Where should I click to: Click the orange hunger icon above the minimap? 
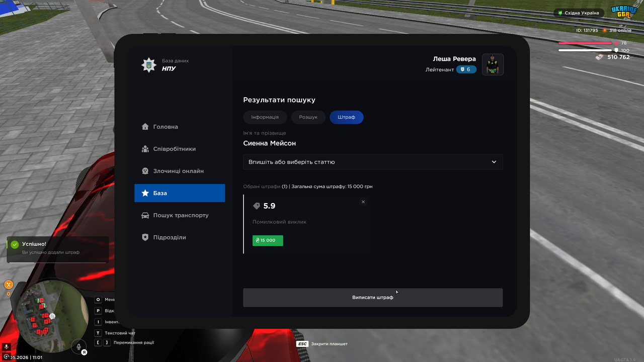click(8, 285)
